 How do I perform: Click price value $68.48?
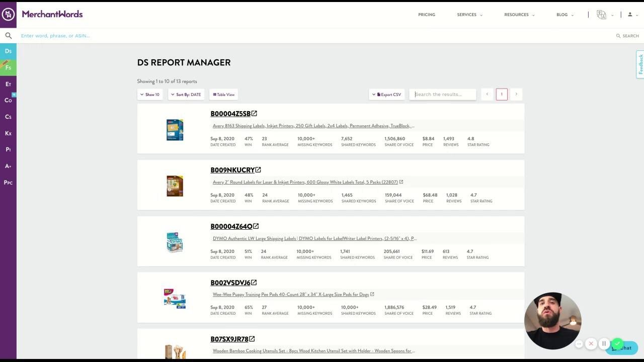coord(430,195)
